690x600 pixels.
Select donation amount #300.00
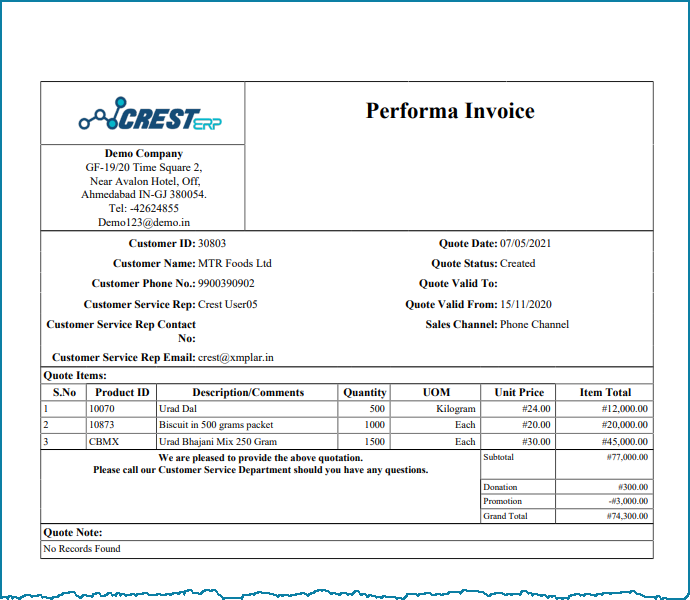pyautogui.click(x=633, y=487)
